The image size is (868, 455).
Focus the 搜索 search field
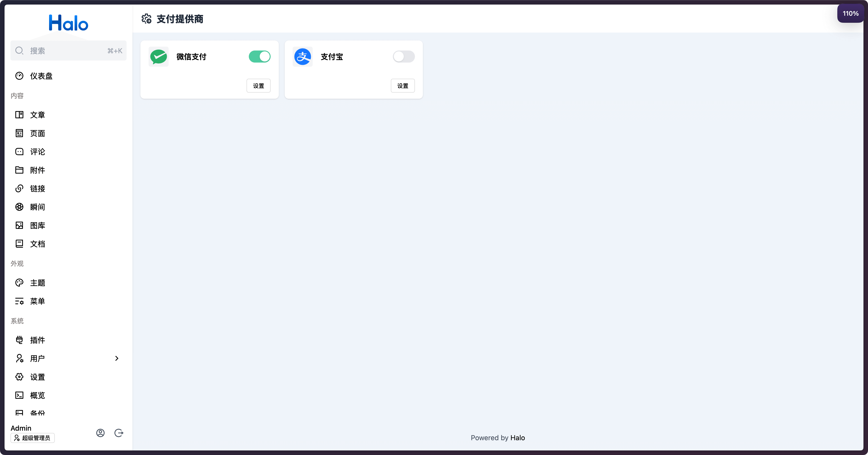pyautogui.click(x=68, y=51)
